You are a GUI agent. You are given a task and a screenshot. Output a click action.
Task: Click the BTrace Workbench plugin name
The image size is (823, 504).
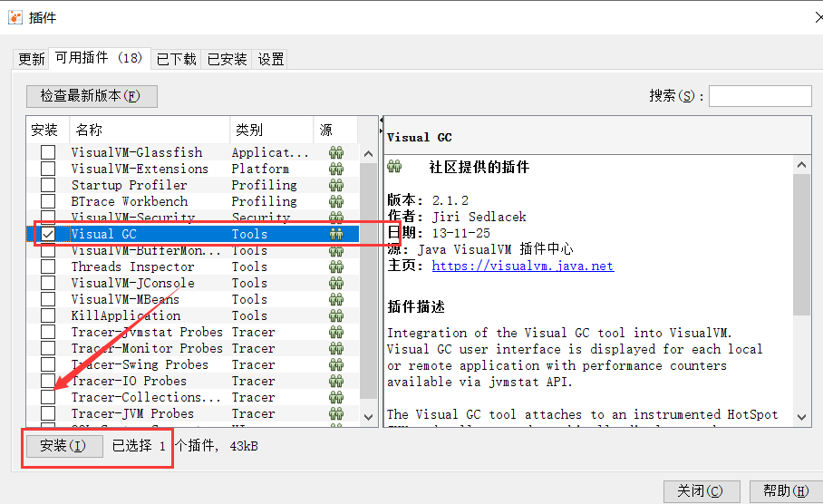tap(130, 201)
